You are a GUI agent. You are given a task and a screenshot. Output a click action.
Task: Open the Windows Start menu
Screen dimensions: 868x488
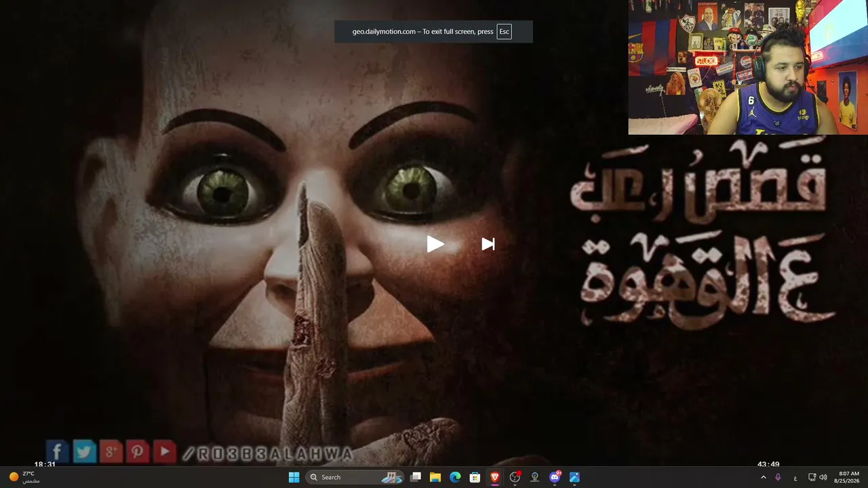click(294, 477)
